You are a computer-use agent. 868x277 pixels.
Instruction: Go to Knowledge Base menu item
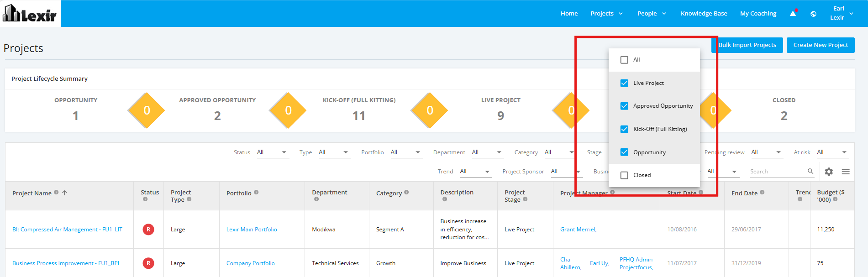point(704,13)
